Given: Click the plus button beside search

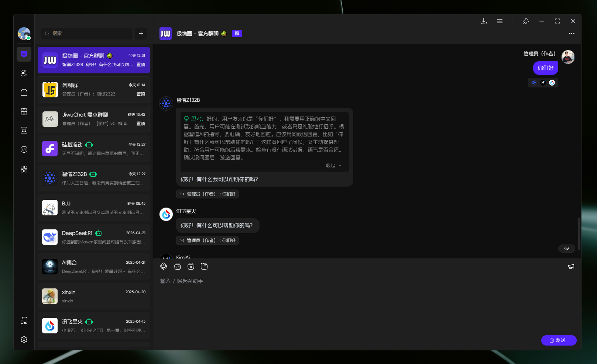Looking at the screenshot, I should (141, 34).
